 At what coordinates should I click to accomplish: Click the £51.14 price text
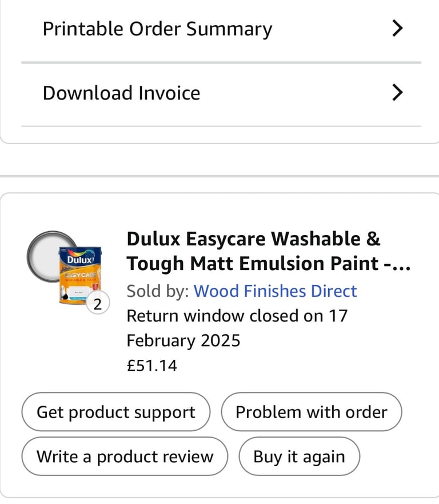151,365
